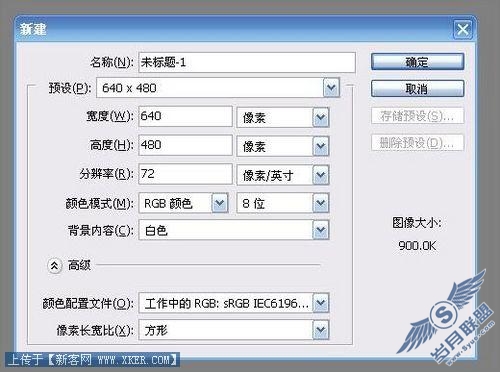Click the 颜色模式(M) label

pyautogui.click(x=99, y=203)
